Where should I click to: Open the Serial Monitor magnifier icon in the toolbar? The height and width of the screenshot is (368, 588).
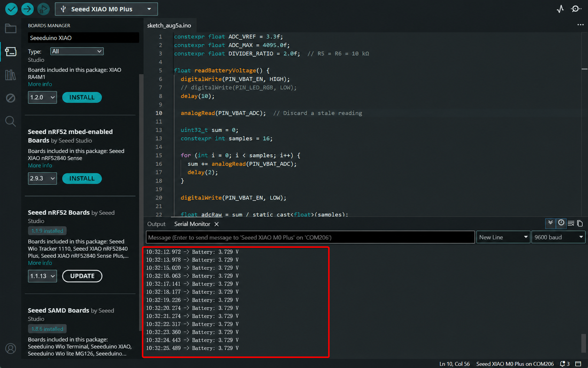point(576,9)
